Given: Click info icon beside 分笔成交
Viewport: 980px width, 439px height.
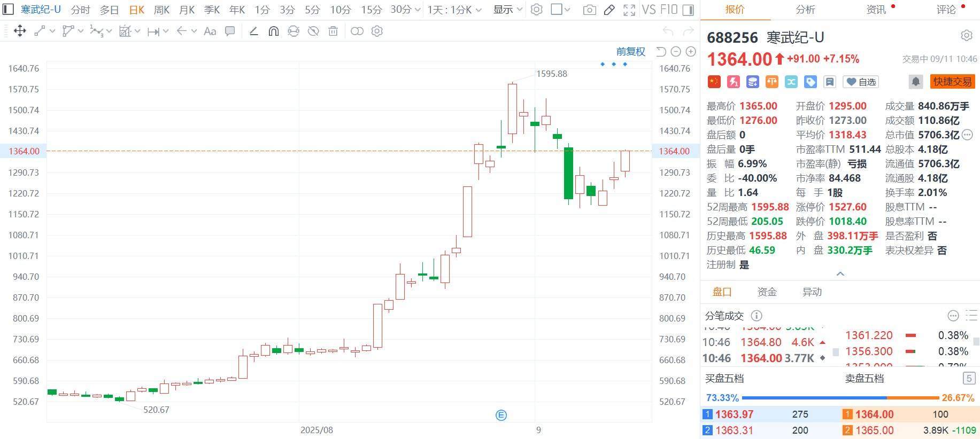Looking at the screenshot, I should pos(757,316).
